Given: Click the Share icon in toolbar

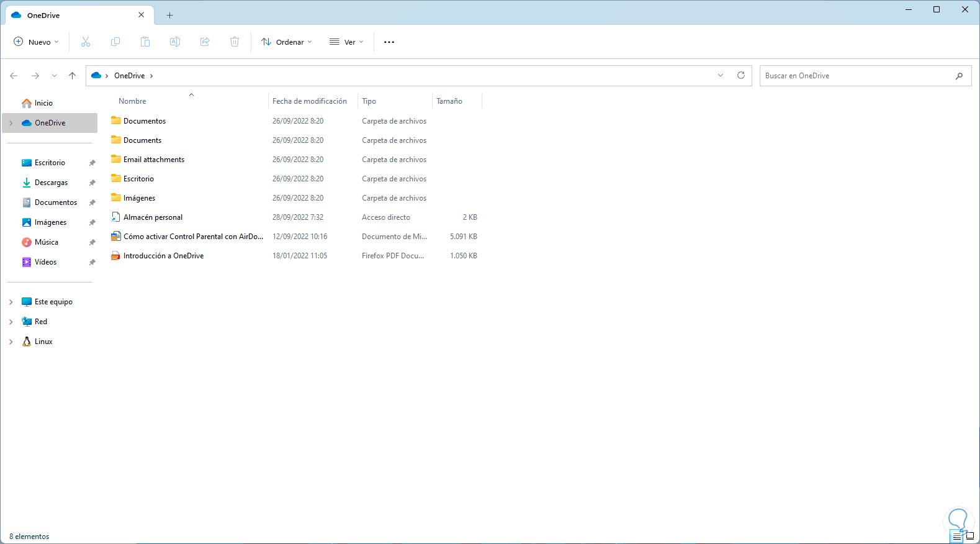Looking at the screenshot, I should tap(205, 42).
